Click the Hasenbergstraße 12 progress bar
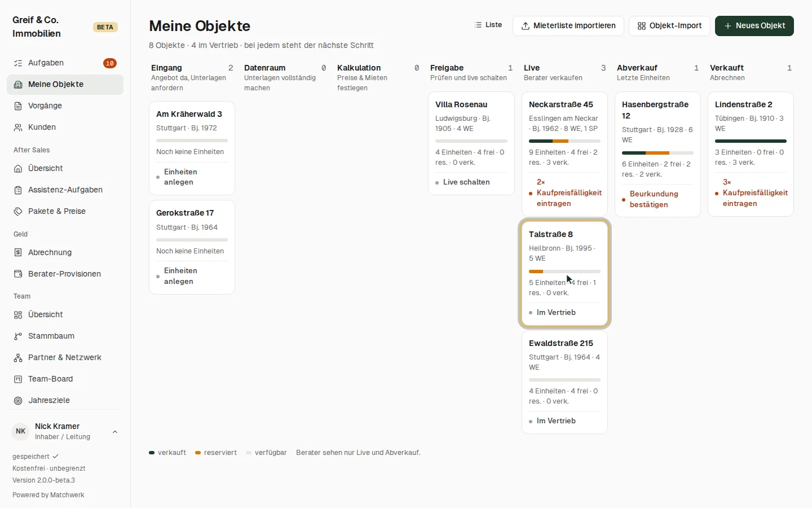 click(x=657, y=153)
